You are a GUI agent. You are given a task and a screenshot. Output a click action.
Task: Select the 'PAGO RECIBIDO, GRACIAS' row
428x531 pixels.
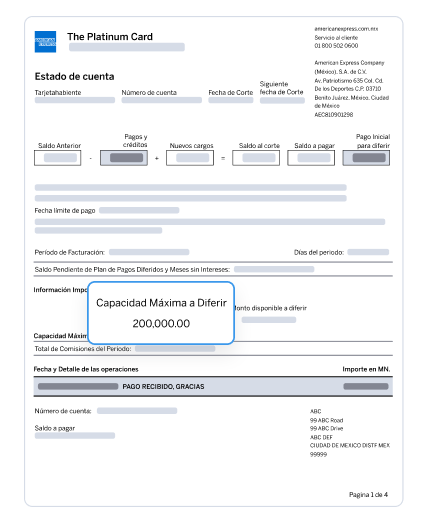tap(213, 386)
